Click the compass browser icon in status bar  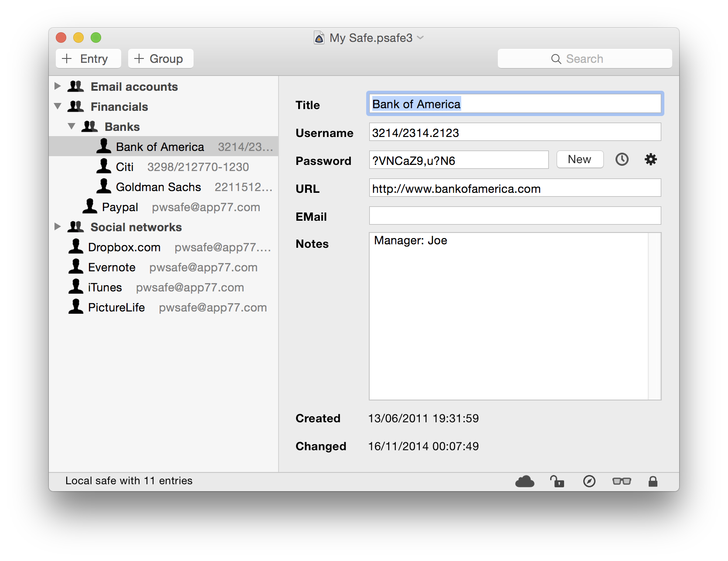pos(589,481)
